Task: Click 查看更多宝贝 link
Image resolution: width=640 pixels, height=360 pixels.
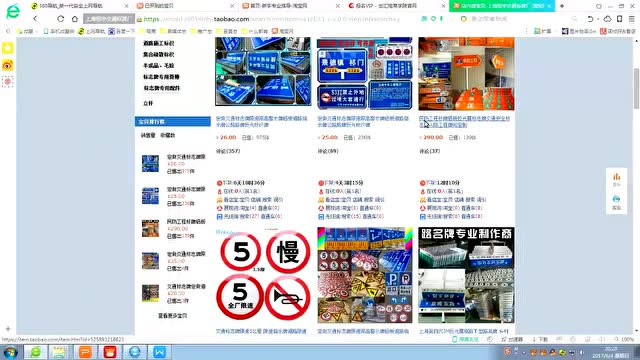Action: pyautogui.click(x=172, y=316)
